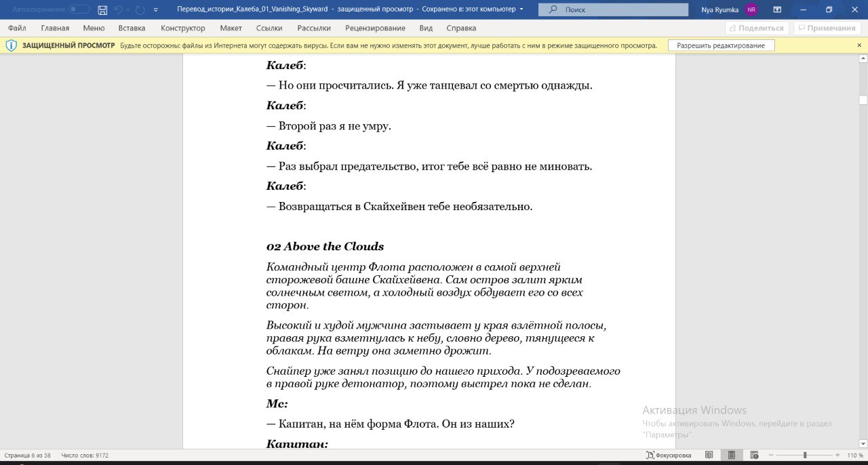Click the Protected View shield icon
Screen dimensions: 868x465
(11, 45)
